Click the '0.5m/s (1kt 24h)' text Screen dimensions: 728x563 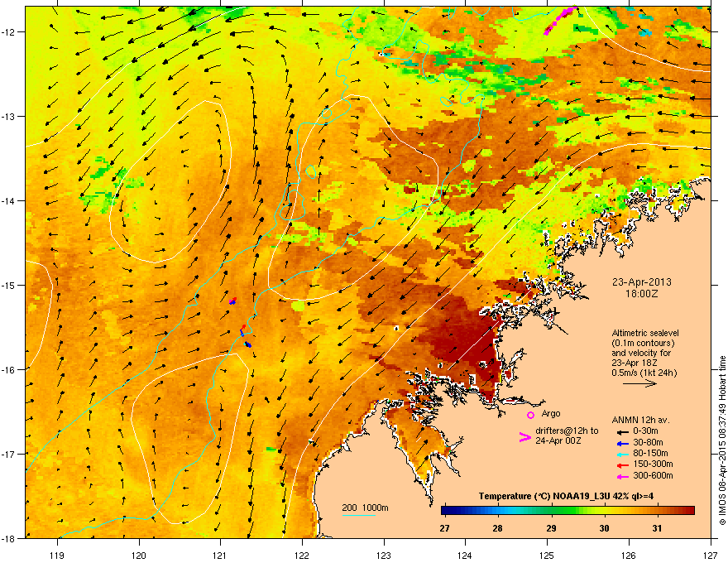coord(644,373)
